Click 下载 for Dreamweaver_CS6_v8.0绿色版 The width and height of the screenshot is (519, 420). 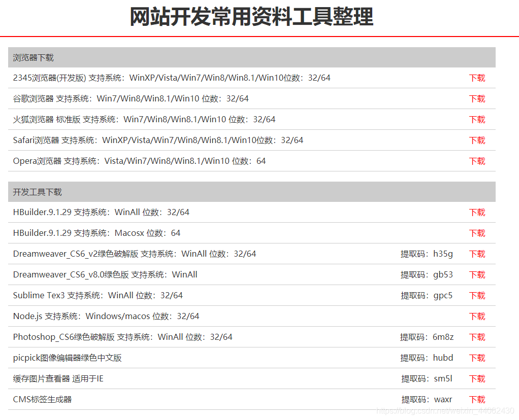477,275
